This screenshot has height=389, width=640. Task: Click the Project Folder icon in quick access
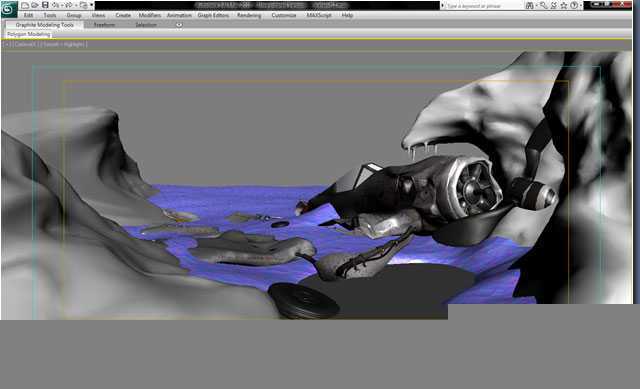tap(83, 5)
